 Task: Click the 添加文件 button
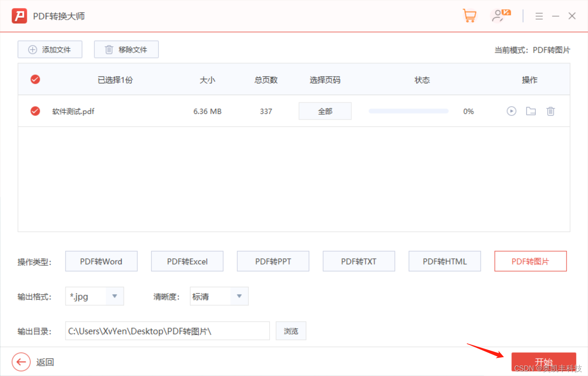(x=50, y=49)
